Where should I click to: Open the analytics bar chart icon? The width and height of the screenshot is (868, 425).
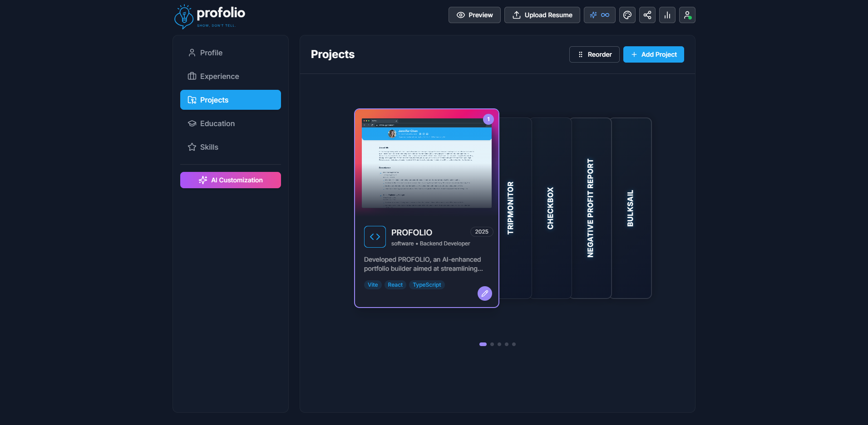point(667,15)
